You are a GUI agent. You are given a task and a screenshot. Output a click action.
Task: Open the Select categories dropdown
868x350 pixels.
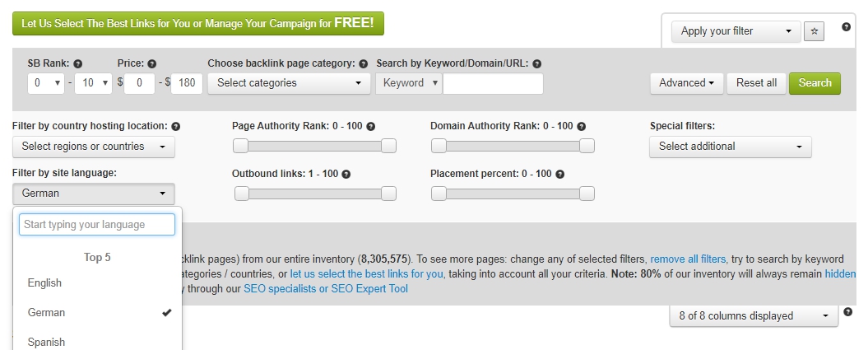click(x=289, y=83)
